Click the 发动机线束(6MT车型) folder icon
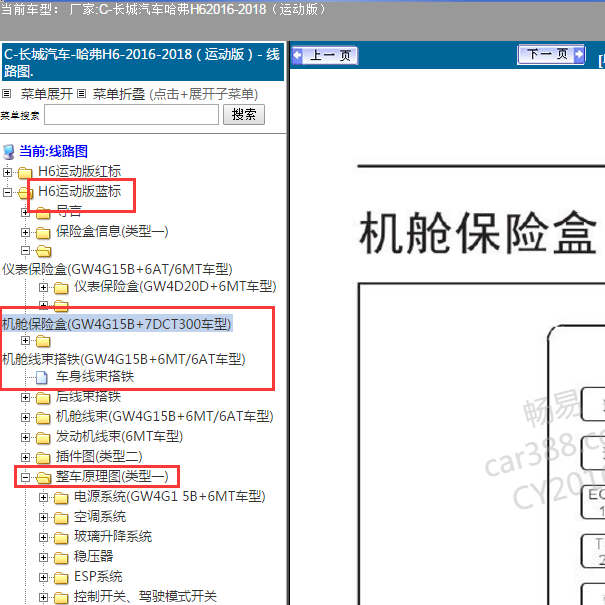Viewport: 605px width, 605px height. (43, 438)
